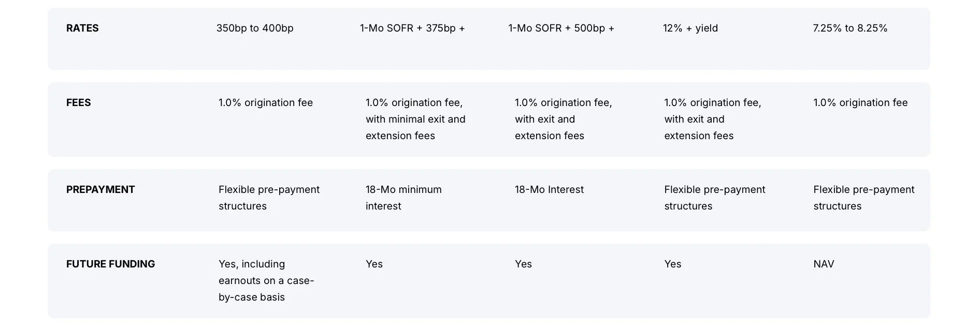Click the fee text with minimal exit fees
Viewport: 980px width, 328px height.
[415, 119]
